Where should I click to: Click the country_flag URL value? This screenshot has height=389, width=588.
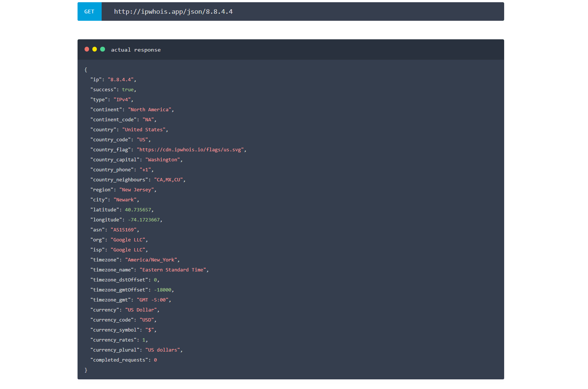(190, 150)
